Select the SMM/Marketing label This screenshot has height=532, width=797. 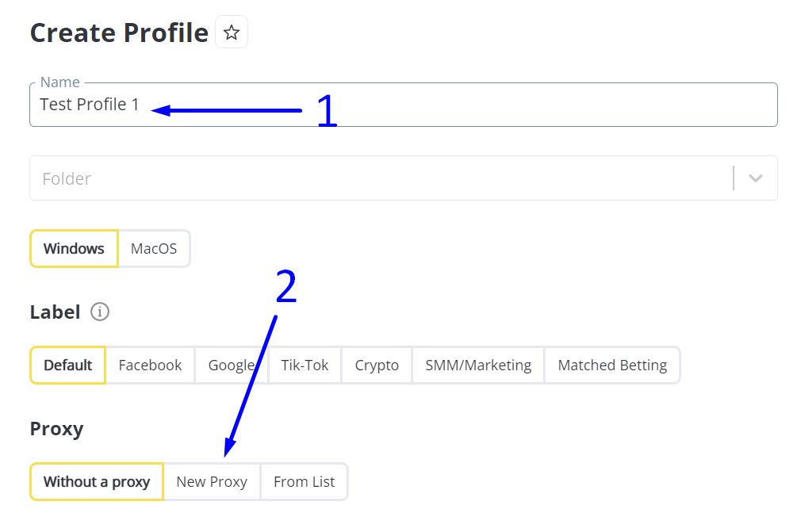[x=478, y=366]
